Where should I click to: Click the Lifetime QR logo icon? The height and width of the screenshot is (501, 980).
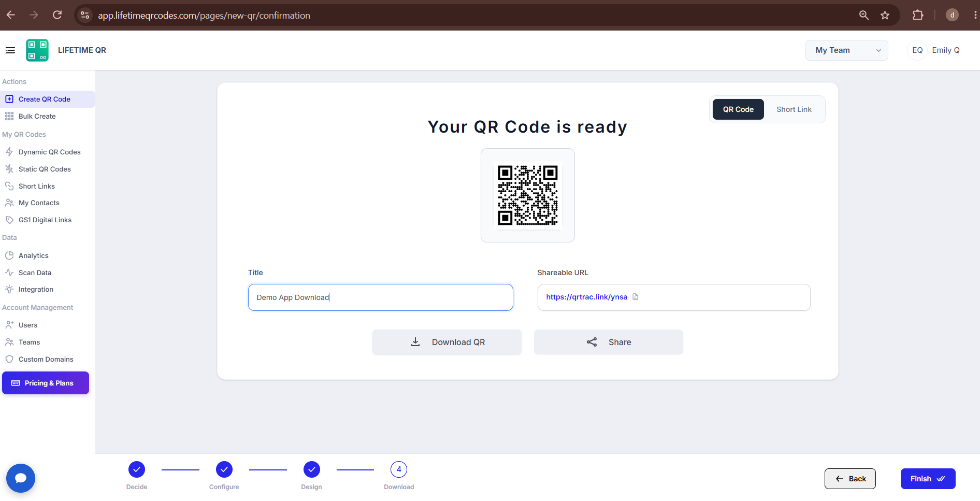[37, 50]
